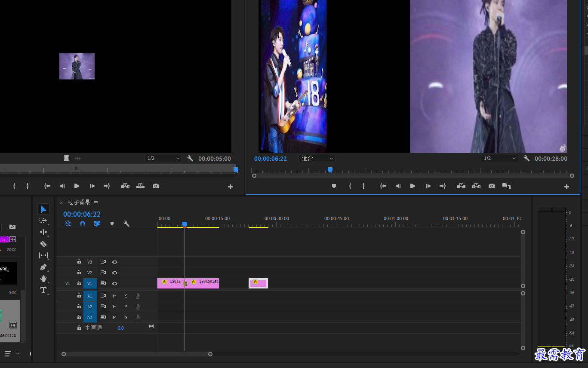Mark In point in Program monitor

(350, 186)
